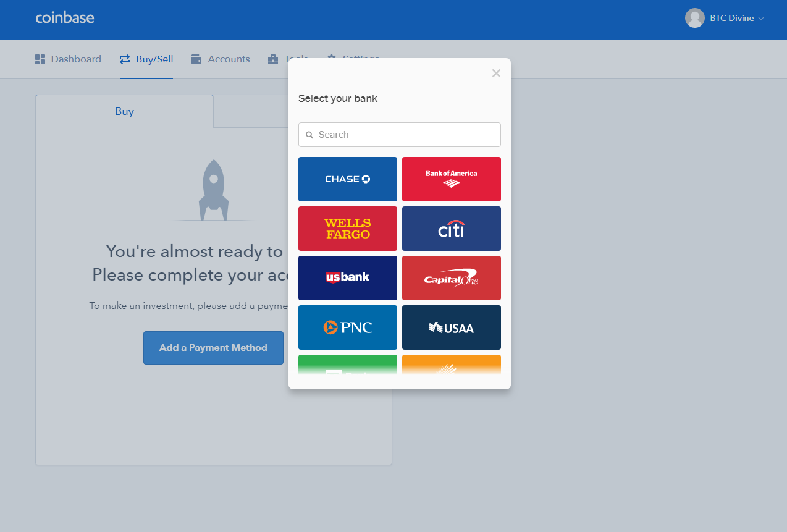
Task: Click the bank Search field
Action: pos(400,135)
